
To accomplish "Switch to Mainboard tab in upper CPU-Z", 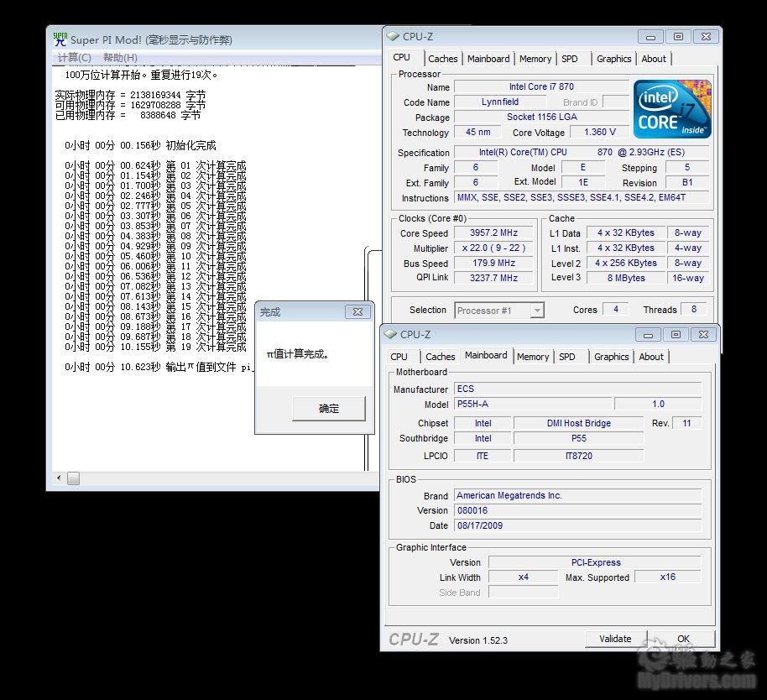I will tap(488, 59).
